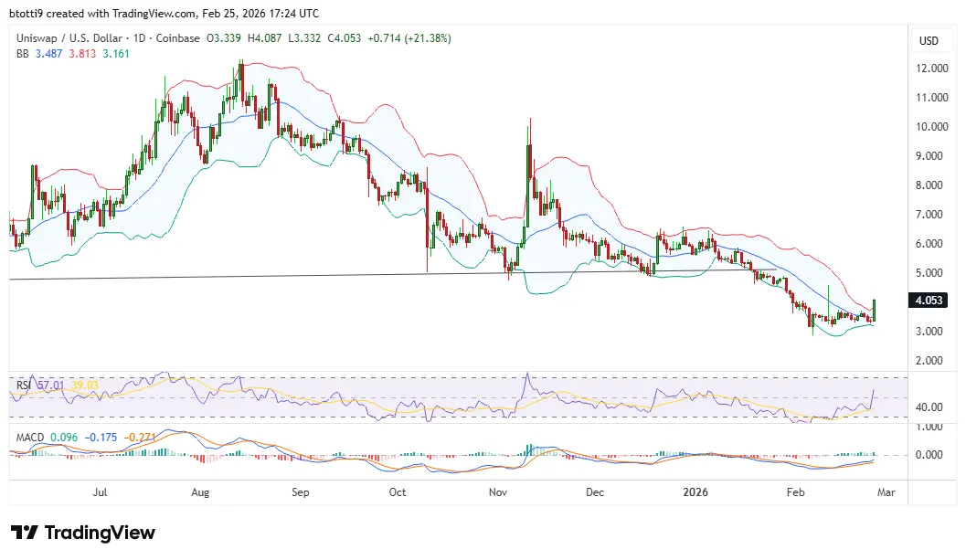Image resolution: width=966 pixels, height=560 pixels.
Task: Click the close value C4.053
Action: click(345, 39)
